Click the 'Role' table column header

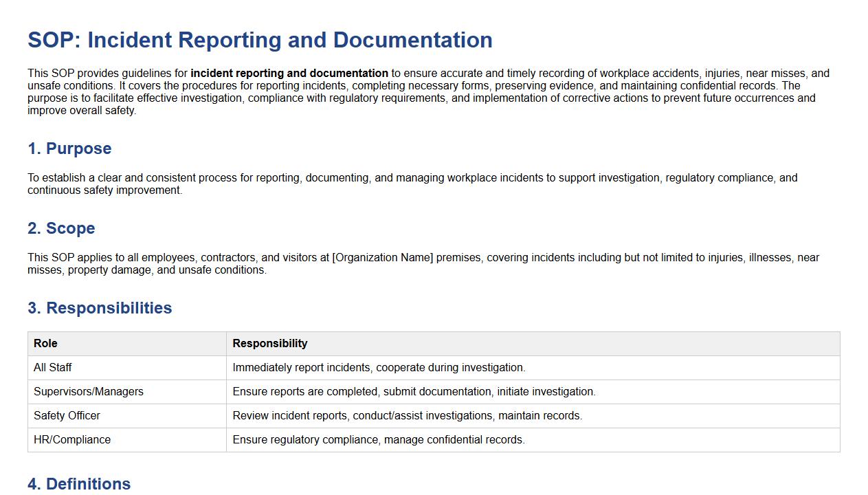[45, 344]
